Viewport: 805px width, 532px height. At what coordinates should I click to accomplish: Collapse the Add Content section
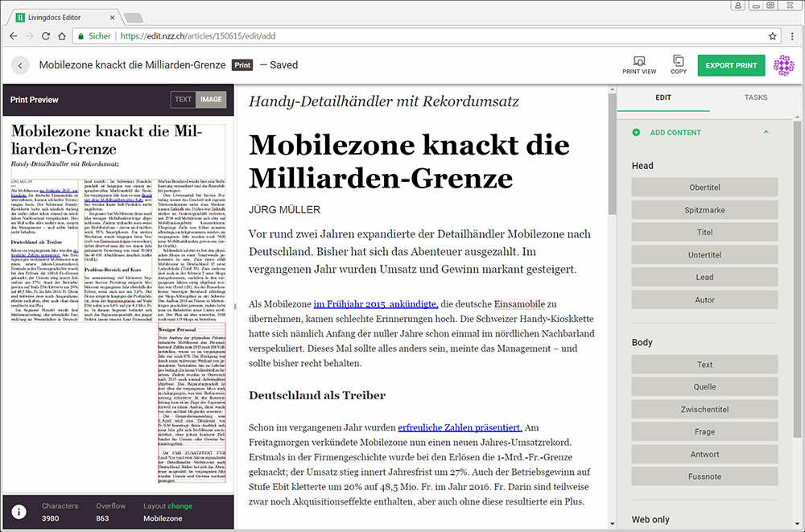(766, 133)
